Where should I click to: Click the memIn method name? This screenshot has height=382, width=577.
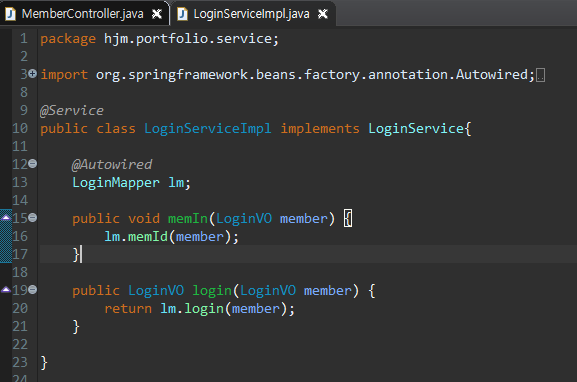coord(188,219)
